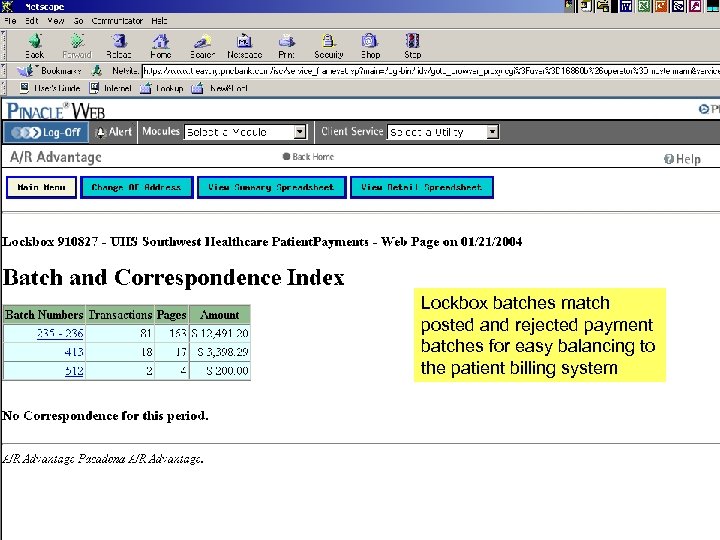This screenshot has width=720, height=540.
Task: Click the Transactions column header
Action: (x=120, y=315)
